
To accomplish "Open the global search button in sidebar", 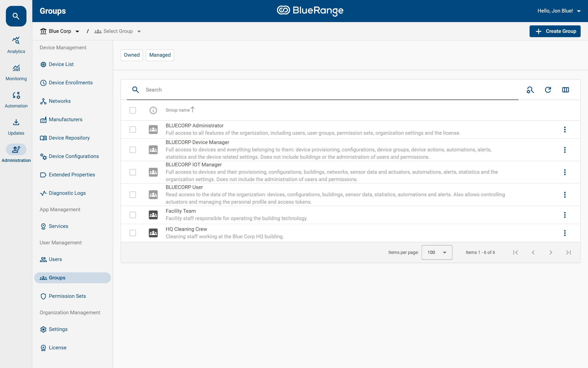I will tap(16, 16).
